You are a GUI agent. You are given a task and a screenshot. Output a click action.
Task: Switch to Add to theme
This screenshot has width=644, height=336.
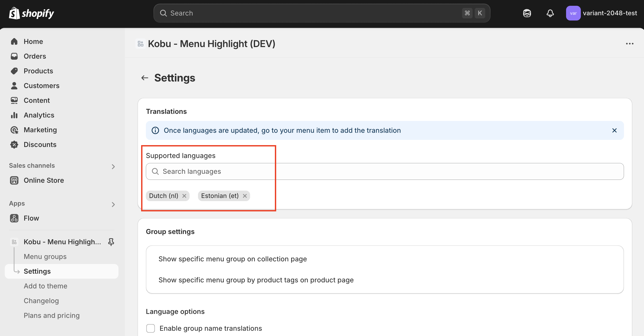click(46, 286)
